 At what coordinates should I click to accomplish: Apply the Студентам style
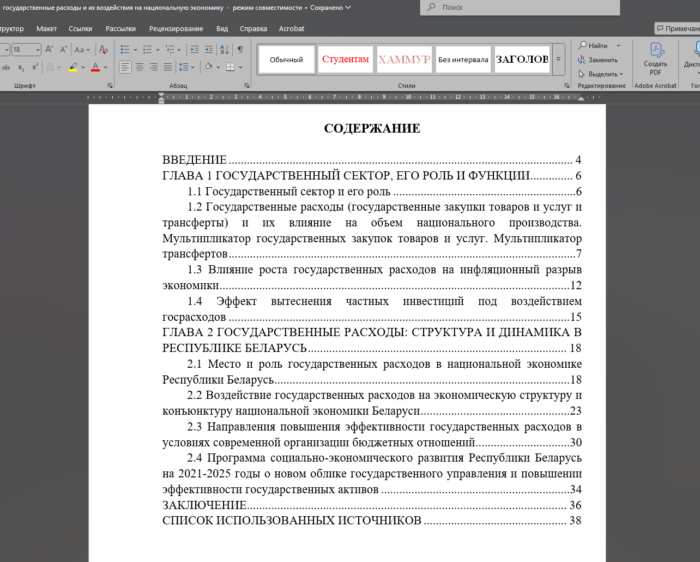tap(345, 59)
